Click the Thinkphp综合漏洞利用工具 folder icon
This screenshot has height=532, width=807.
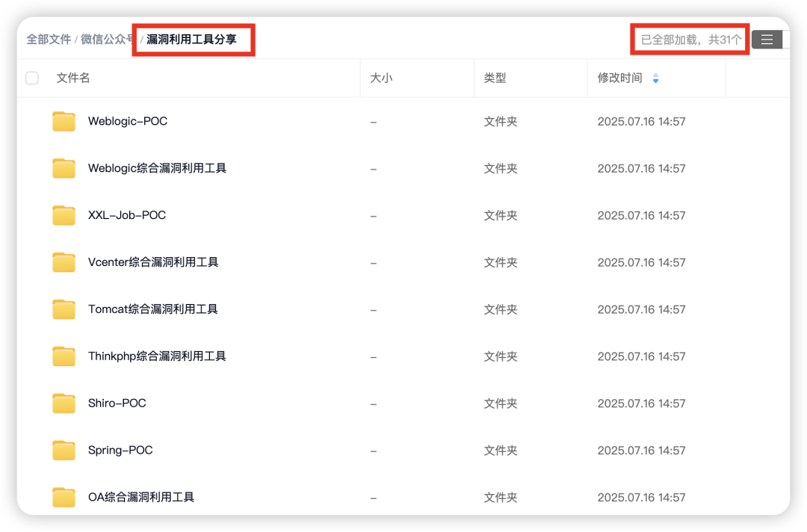tap(64, 356)
